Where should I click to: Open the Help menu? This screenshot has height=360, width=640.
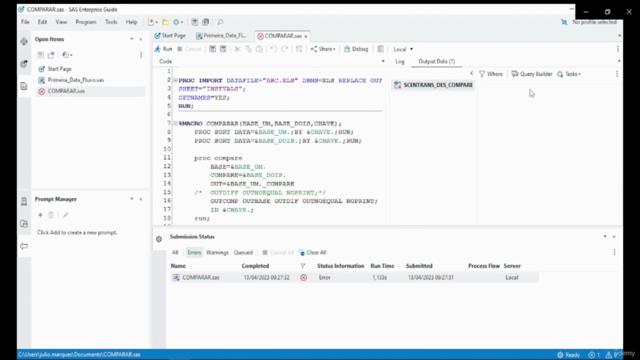click(131, 22)
